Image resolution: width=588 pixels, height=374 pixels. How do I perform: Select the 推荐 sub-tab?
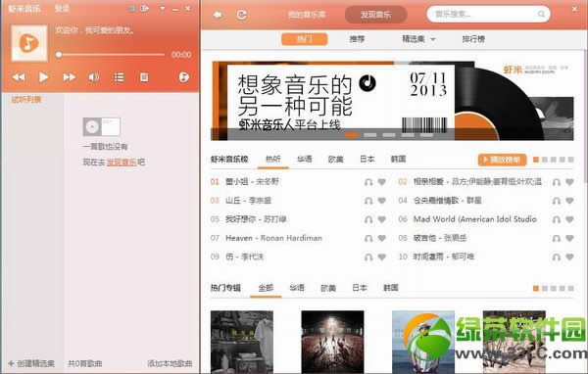(357, 39)
